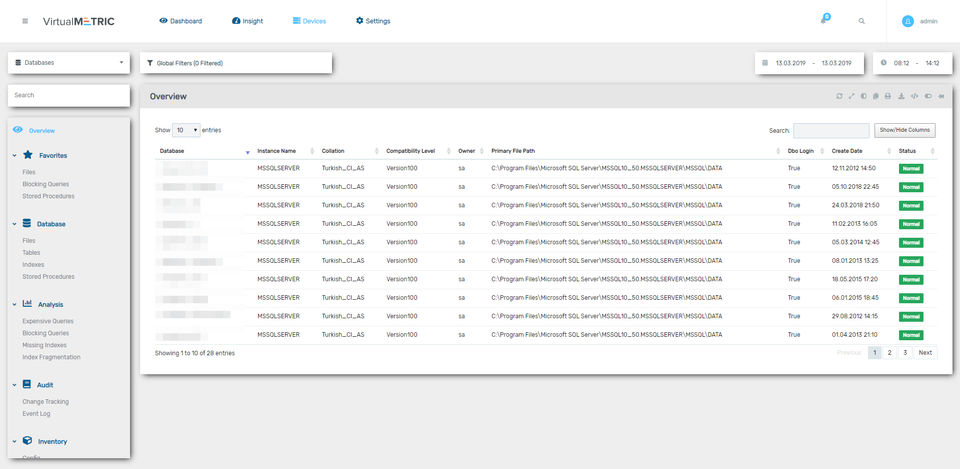This screenshot has width=960, height=469.
Task: Click the Favorites star icon
Action: pos(28,155)
